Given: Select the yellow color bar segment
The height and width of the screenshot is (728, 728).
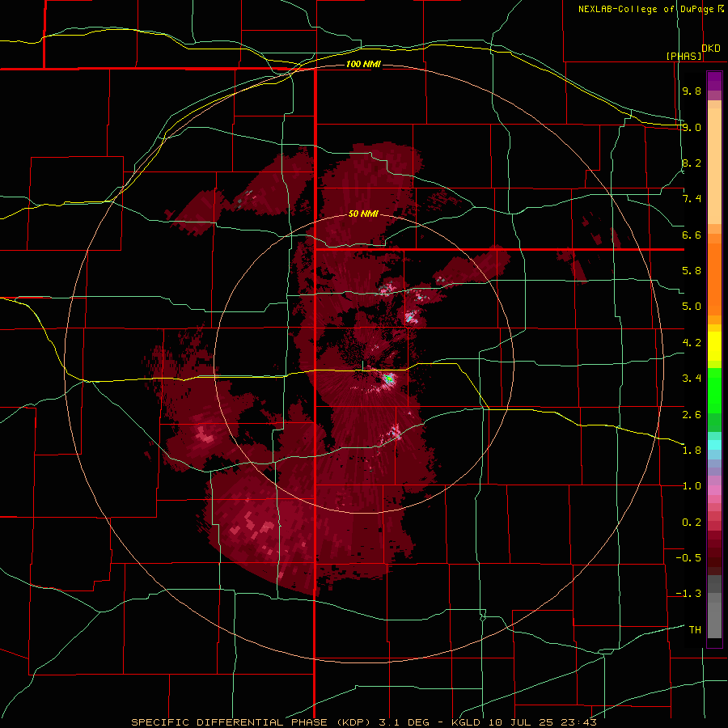Looking at the screenshot, I should (714, 346).
